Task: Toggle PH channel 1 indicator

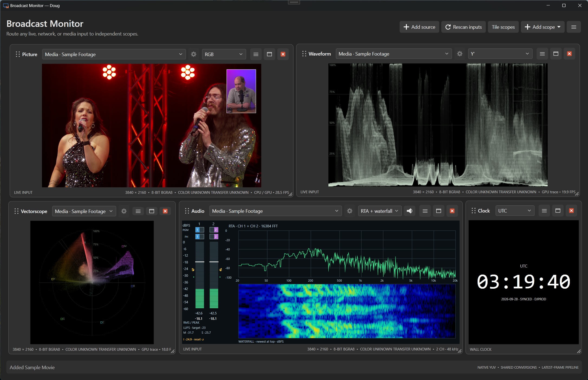Action: 200,237
